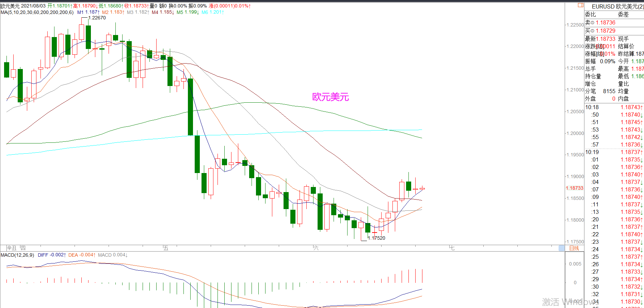Select the :03 tick row priced 1.18740
Screen dimensions: 644x308
tap(614, 174)
